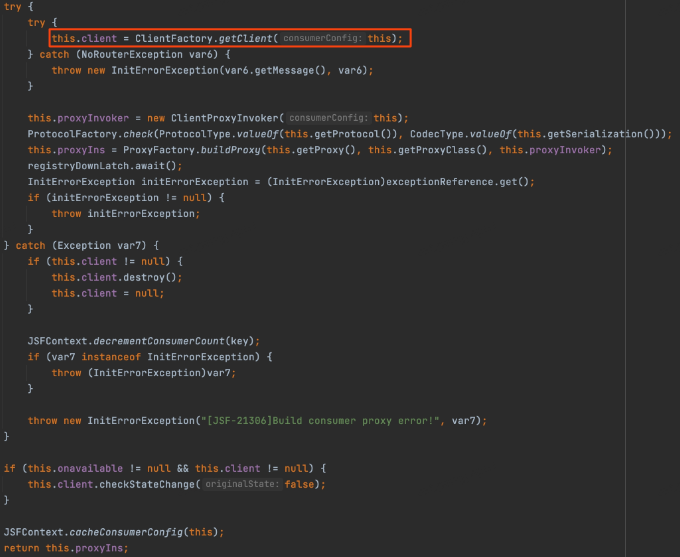Click the consumerConfig hint in ClientProxyInvoker call
The height and width of the screenshot is (557, 680).
click(x=328, y=118)
